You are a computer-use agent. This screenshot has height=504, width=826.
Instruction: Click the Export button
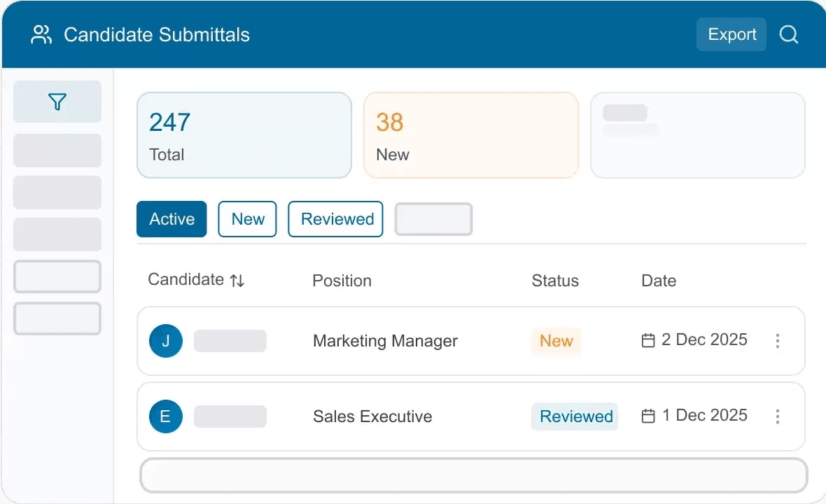[731, 34]
